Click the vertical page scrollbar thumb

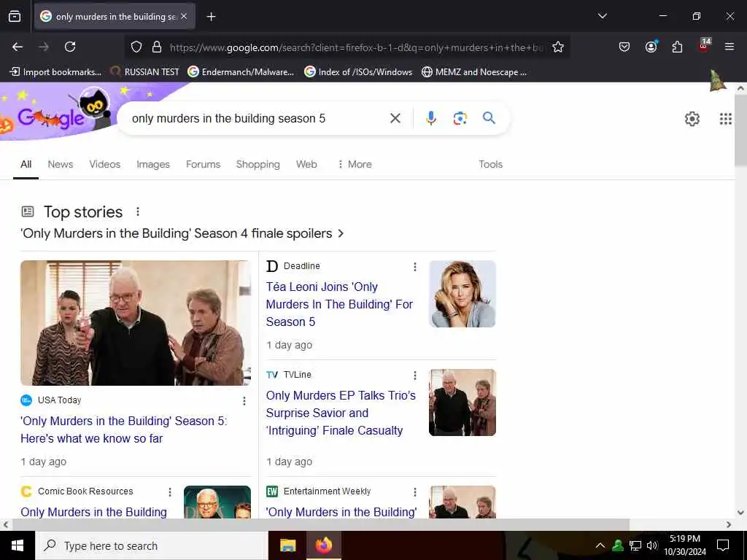tap(740, 130)
